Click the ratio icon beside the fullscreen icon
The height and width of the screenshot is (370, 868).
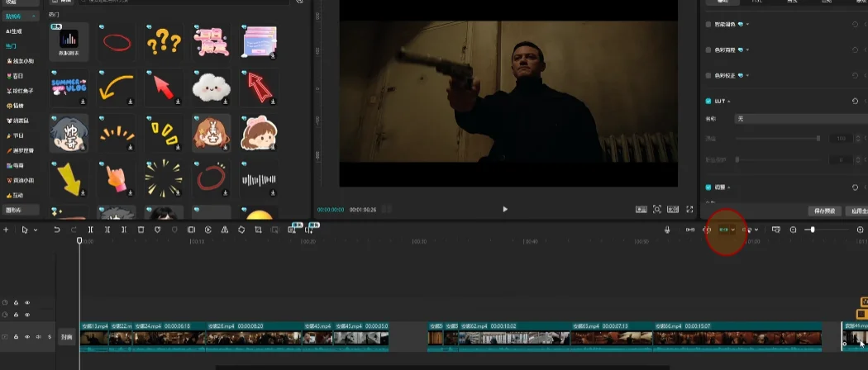673,209
